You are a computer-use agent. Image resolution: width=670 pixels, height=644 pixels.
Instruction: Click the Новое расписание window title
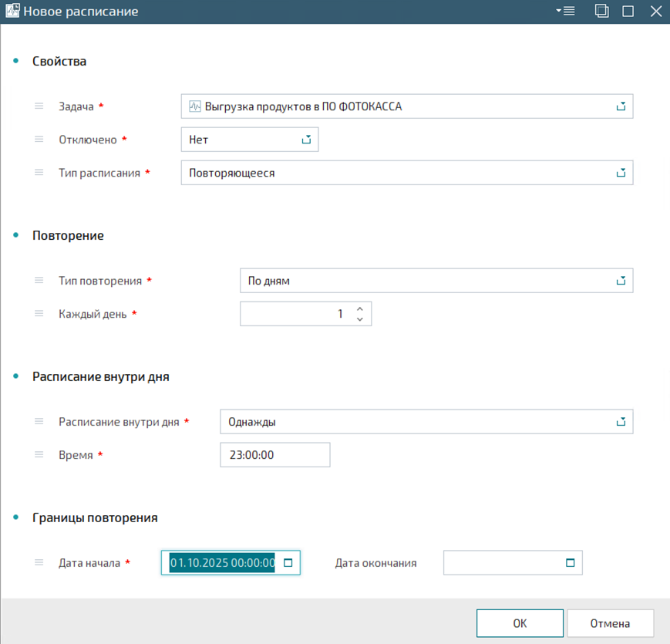click(x=81, y=11)
